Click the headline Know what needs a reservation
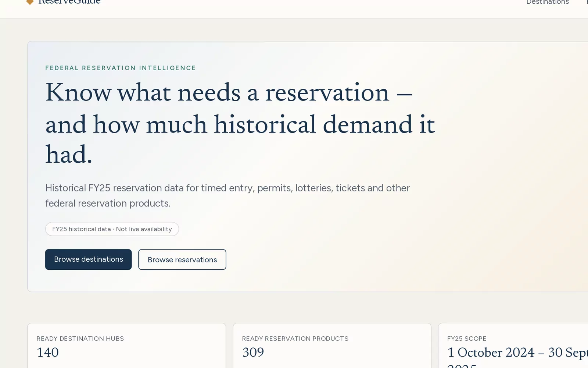The height and width of the screenshot is (368, 588). pyautogui.click(x=240, y=123)
